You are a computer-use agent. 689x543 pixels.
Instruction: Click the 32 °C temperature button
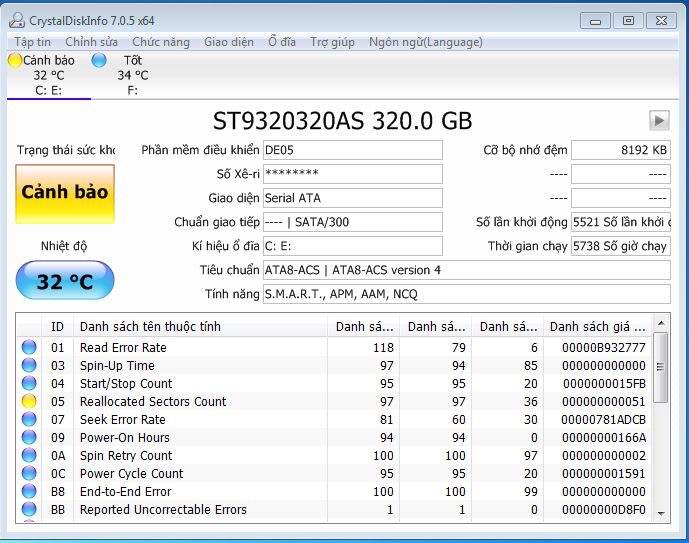(x=65, y=282)
